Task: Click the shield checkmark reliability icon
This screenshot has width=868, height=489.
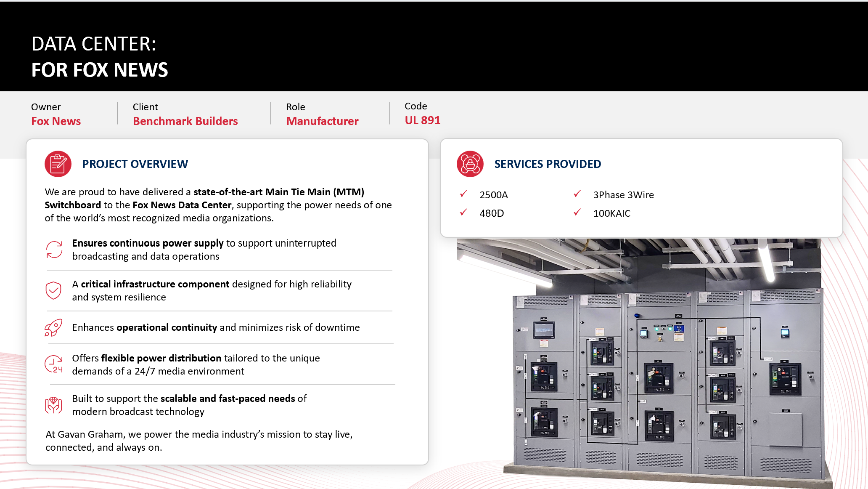Action: 53,290
